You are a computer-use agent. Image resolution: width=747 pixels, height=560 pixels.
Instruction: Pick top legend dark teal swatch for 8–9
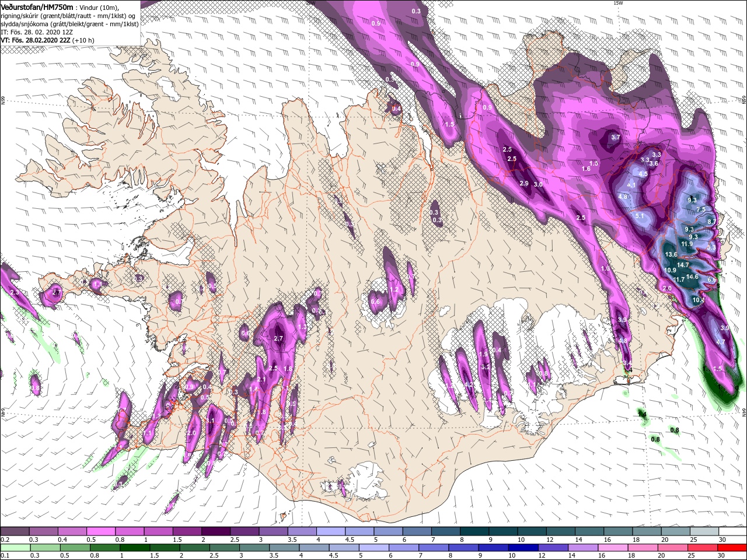tap(474, 531)
